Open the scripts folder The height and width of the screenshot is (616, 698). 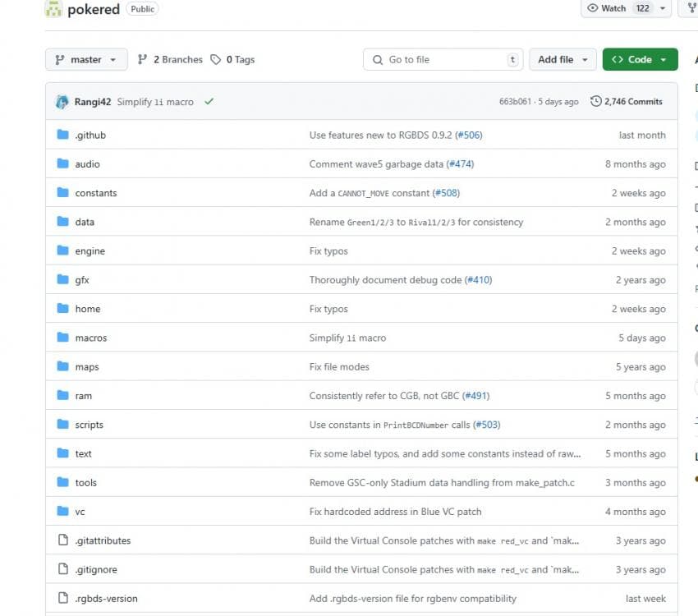coord(89,425)
